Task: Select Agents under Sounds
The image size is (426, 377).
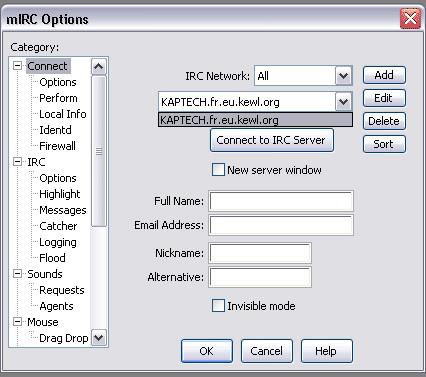Action: [x=56, y=306]
